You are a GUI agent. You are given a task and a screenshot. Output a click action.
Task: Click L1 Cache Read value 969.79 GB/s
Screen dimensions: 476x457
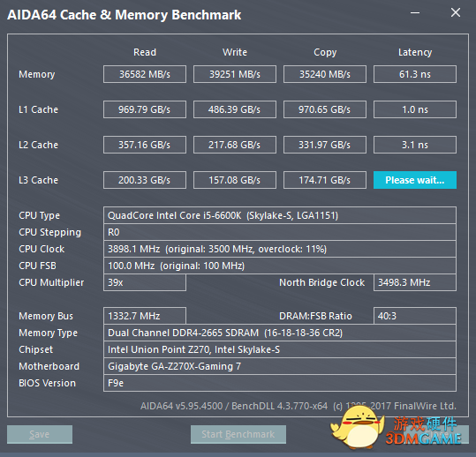145,109
